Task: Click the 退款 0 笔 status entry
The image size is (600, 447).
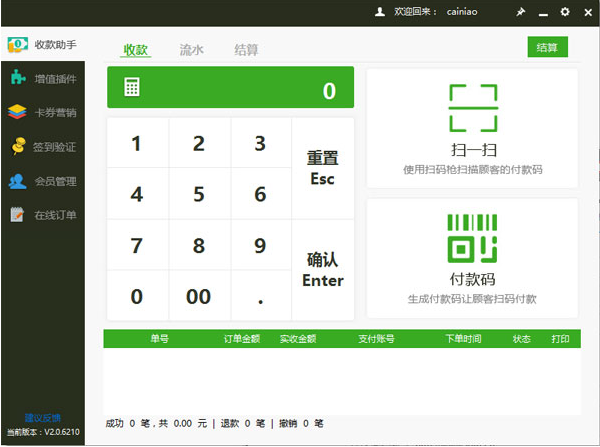Action: 243,423
